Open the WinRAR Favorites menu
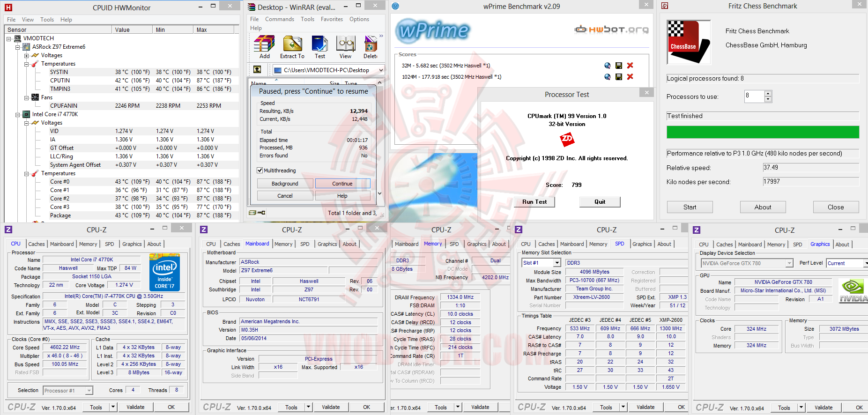 (x=332, y=19)
